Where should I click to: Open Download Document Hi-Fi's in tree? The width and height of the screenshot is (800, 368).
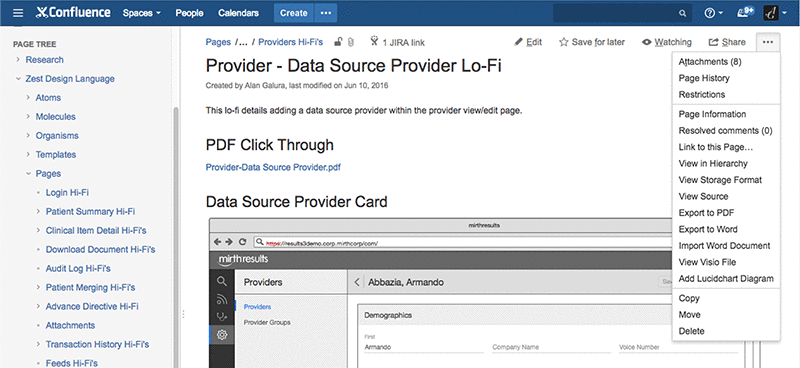(101, 250)
